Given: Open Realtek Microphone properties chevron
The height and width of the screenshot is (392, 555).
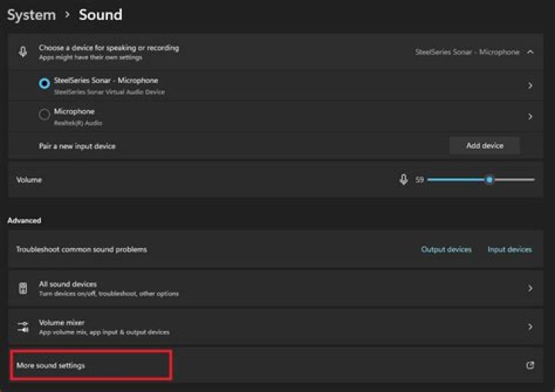Looking at the screenshot, I should pos(530,116).
